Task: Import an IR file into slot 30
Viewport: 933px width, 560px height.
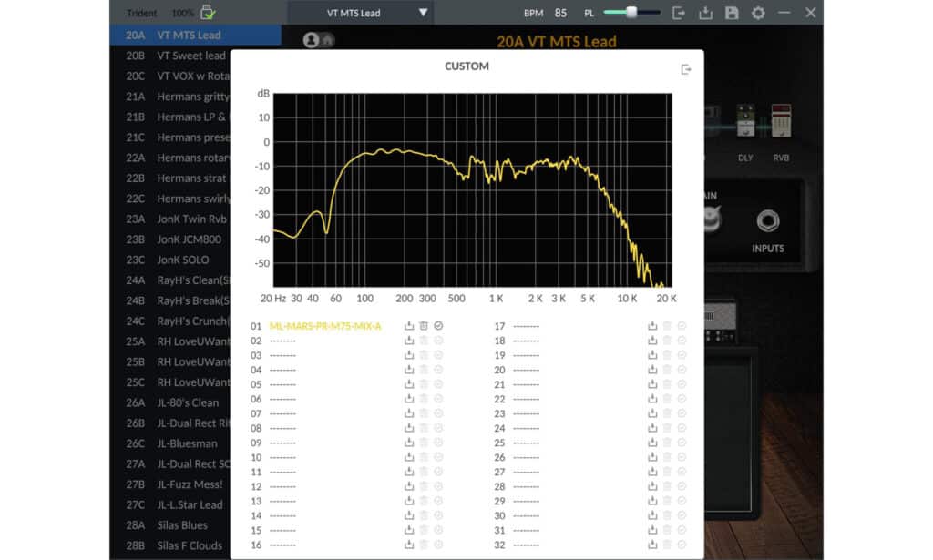Action: (x=652, y=515)
